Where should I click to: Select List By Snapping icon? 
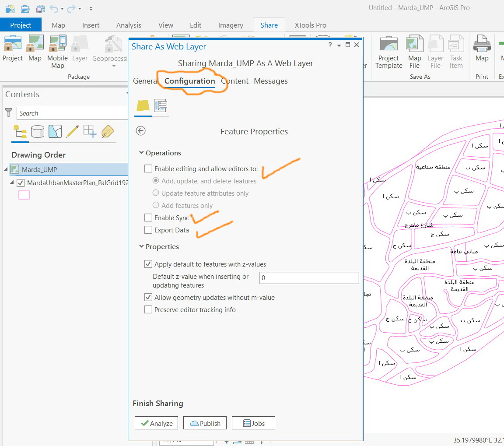tap(90, 131)
